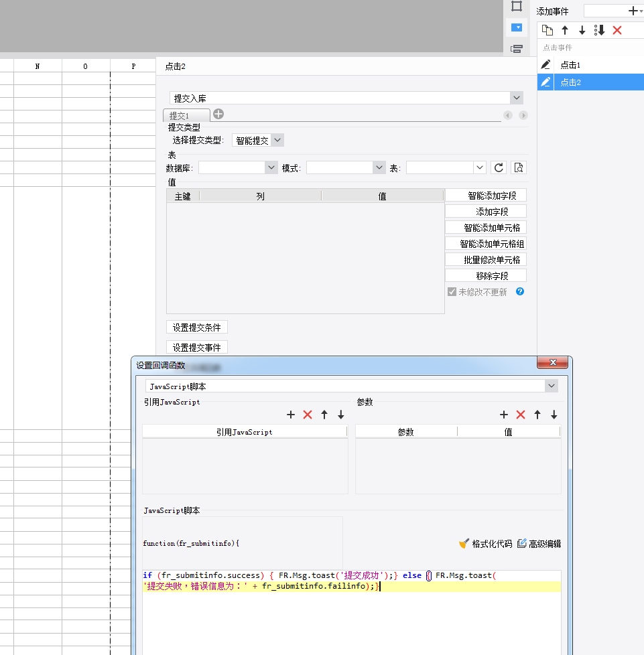
Task: Add new submit tab with plus icon
Action: pos(218,114)
